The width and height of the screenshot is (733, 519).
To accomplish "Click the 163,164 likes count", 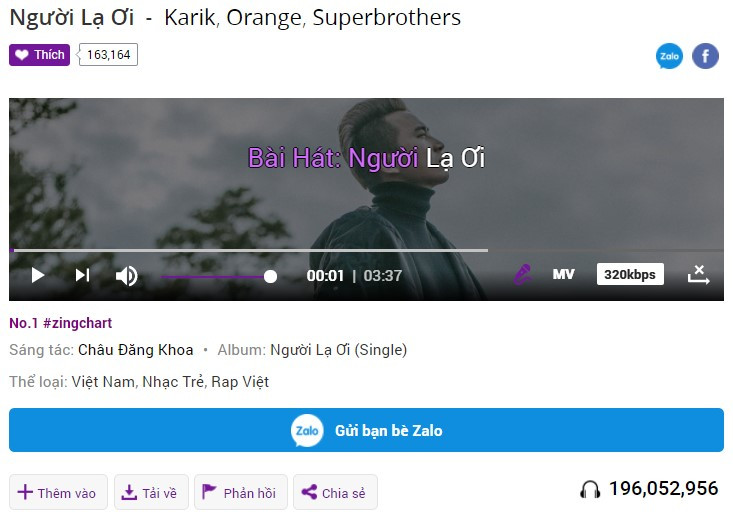I will (x=108, y=55).
